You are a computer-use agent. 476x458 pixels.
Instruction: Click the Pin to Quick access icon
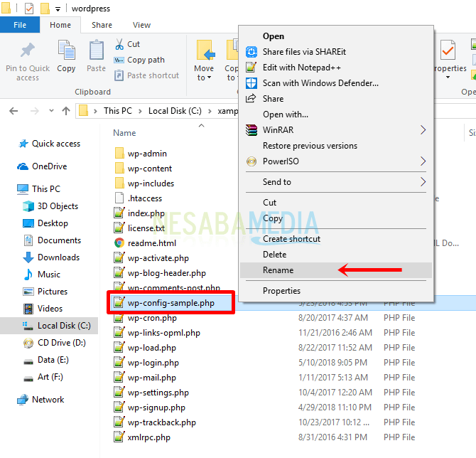pyautogui.click(x=27, y=51)
